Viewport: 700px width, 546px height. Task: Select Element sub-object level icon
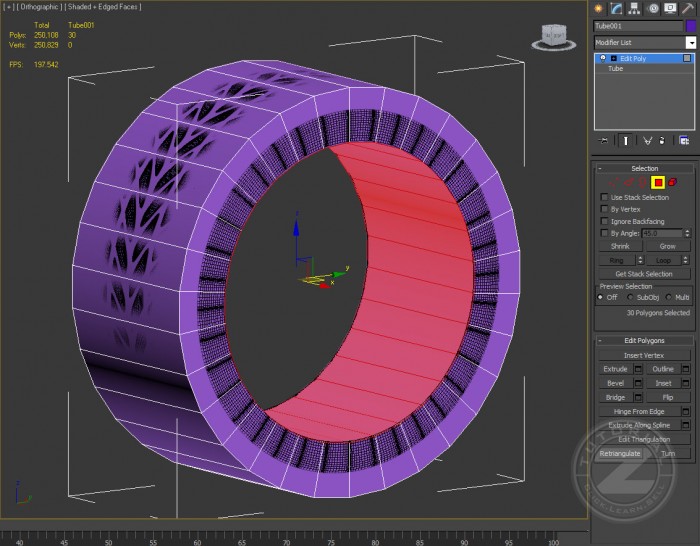[x=672, y=182]
